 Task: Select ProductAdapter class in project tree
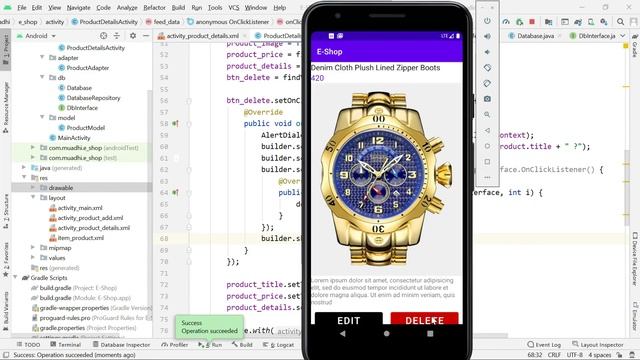[84, 68]
